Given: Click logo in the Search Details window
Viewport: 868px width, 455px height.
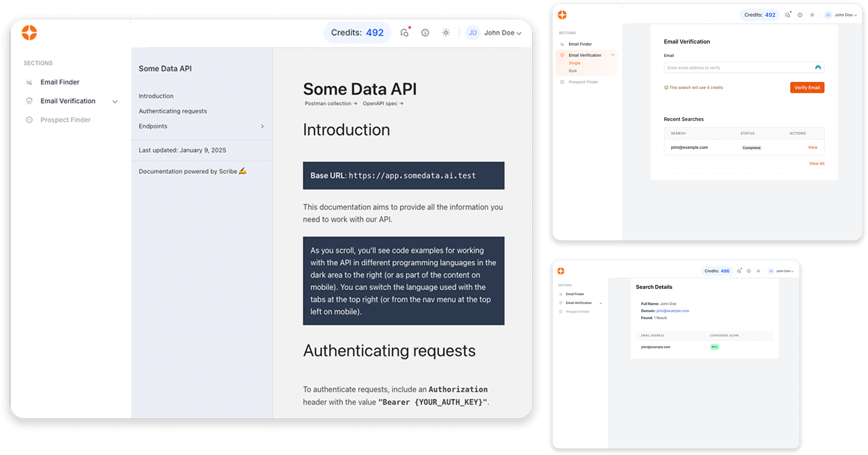Looking at the screenshot, I should [561, 271].
